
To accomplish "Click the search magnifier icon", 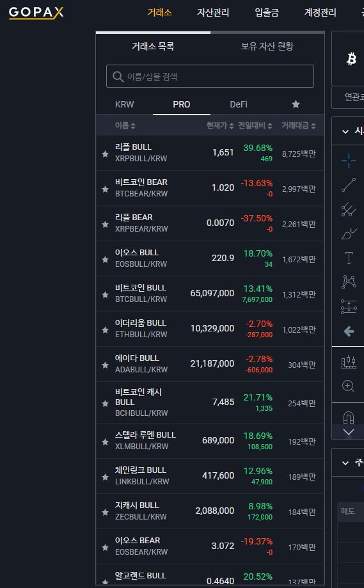I will click(118, 77).
